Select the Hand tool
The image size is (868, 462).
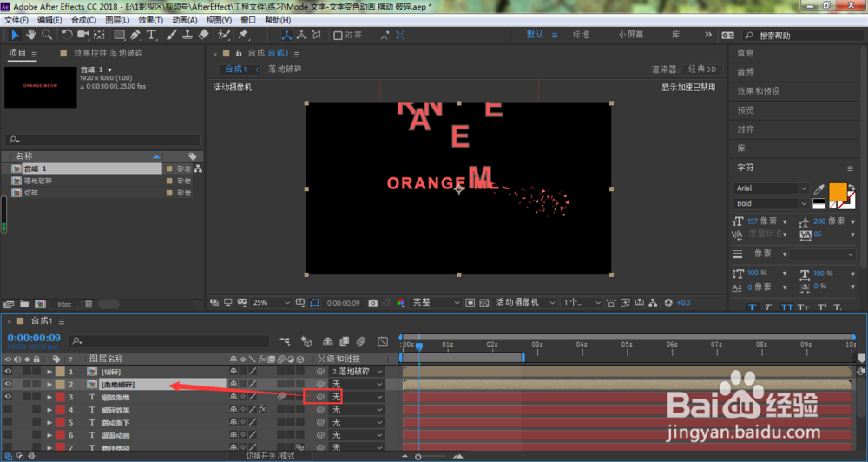30,35
